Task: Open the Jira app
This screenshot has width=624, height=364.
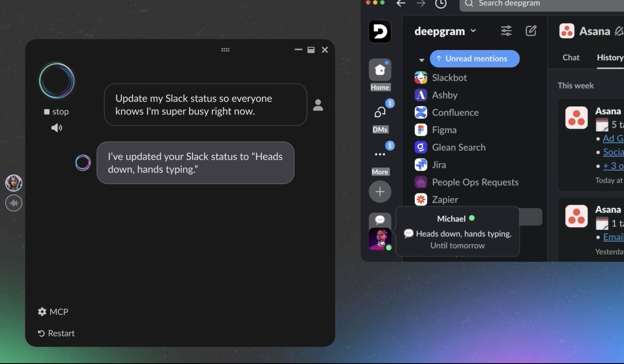Action: click(x=430, y=165)
